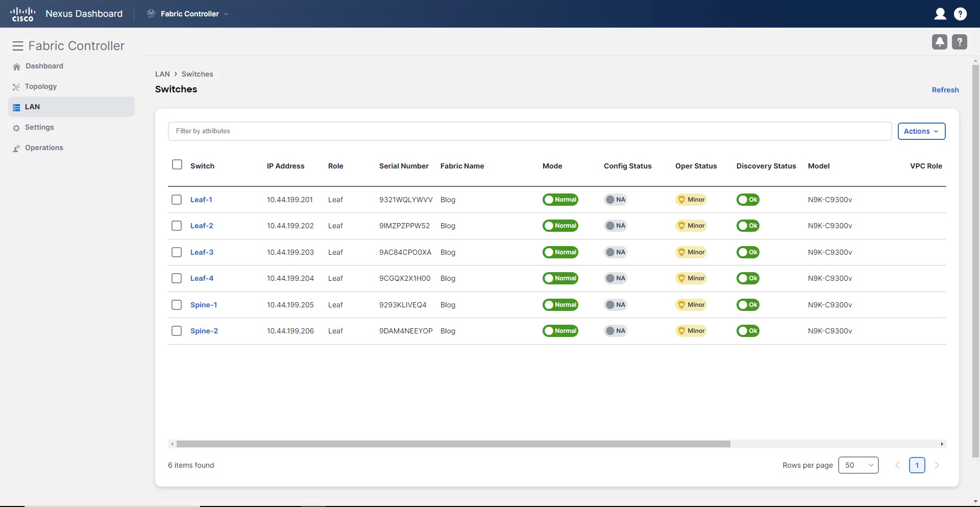Select all switches with header checkbox
The image size is (980, 507).
pyautogui.click(x=177, y=164)
